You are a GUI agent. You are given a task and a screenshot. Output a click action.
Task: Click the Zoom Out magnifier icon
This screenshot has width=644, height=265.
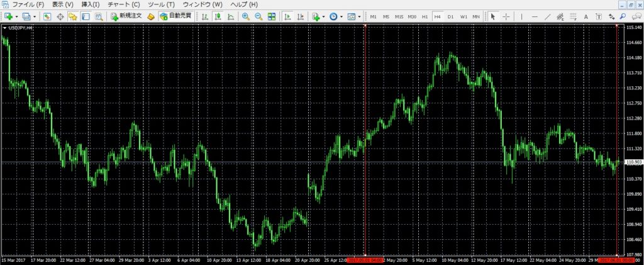[258, 16]
